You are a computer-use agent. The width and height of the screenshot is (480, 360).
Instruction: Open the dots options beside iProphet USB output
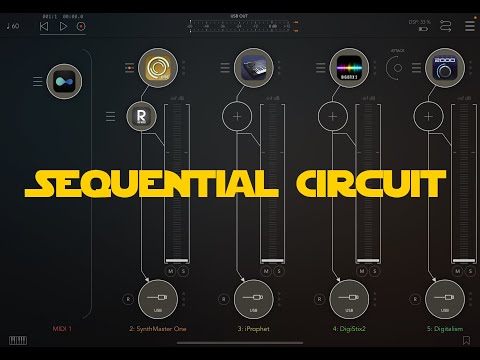279,299
